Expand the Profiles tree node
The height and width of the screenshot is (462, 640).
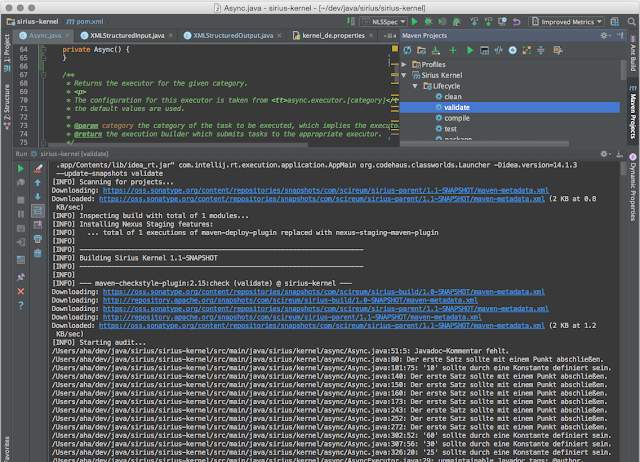[x=403, y=63]
